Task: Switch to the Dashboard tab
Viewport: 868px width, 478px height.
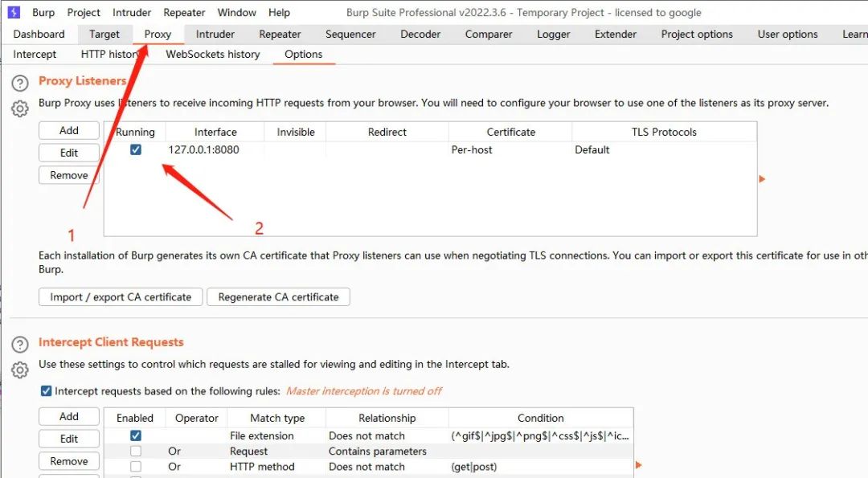Action: click(x=39, y=35)
